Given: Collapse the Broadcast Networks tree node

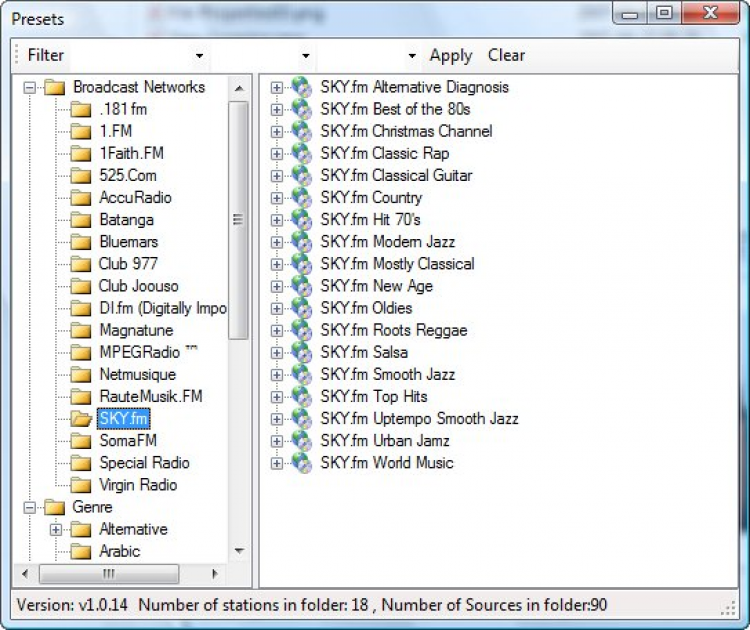Looking at the screenshot, I should pos(30,88).
